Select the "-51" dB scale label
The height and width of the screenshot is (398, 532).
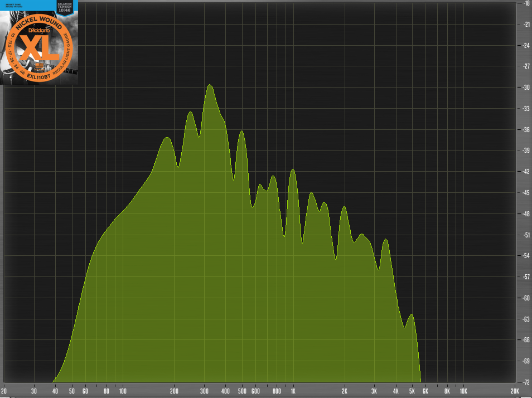[526, 235]
